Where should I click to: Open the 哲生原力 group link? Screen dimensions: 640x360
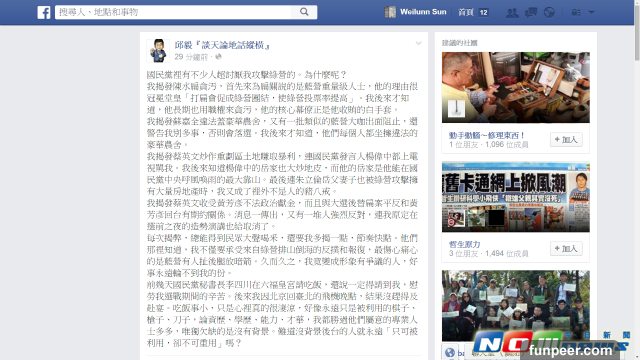(x=464, y=244)
